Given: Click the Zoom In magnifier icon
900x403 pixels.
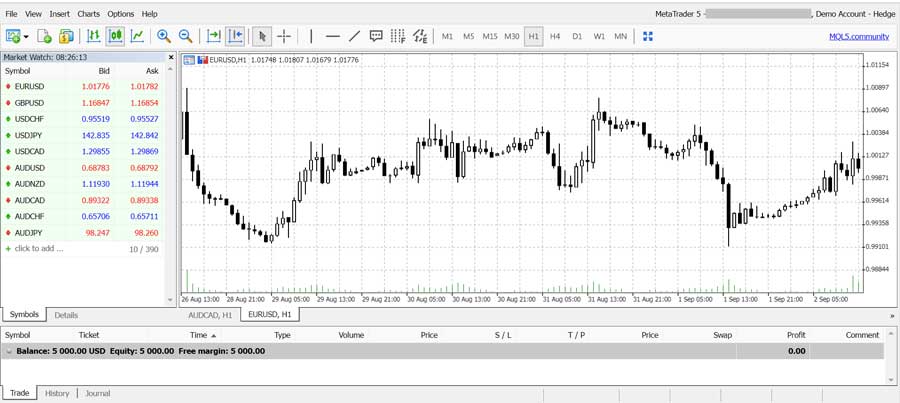Looking at the screenshot, I should click(164, 36).
